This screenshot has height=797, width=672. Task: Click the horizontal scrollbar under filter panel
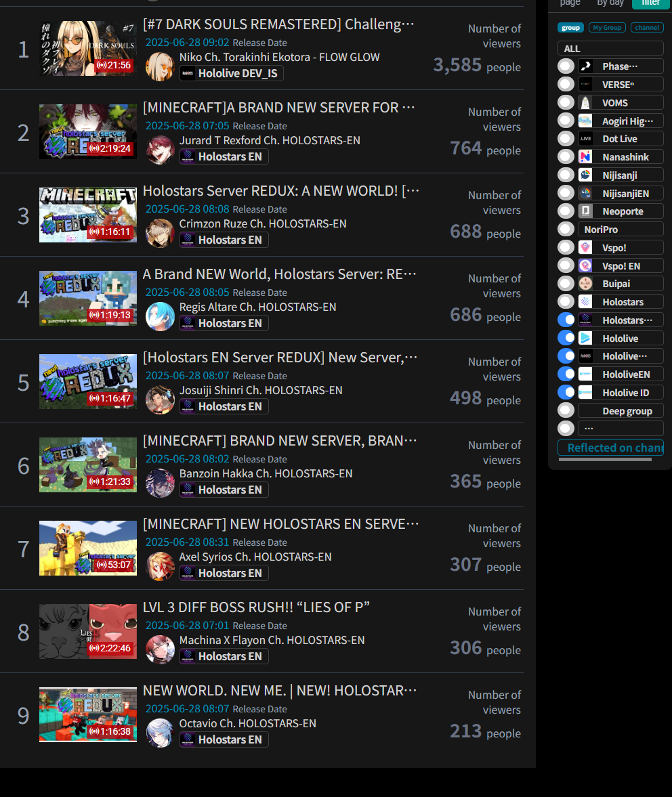click(605, 459)
